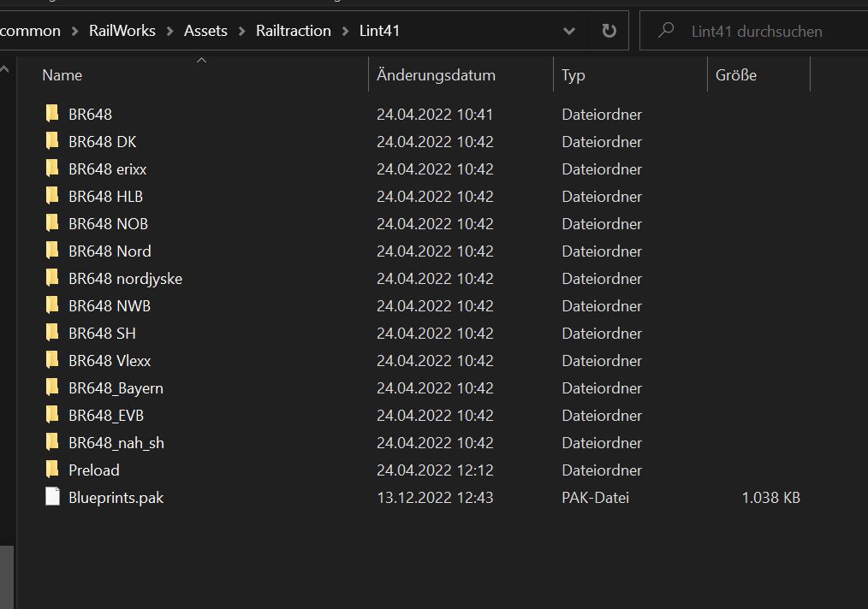This screenshot has height=609, width=868.
Task: Navigate to the Assets breadcrumb folder
Action: [205, 31]
